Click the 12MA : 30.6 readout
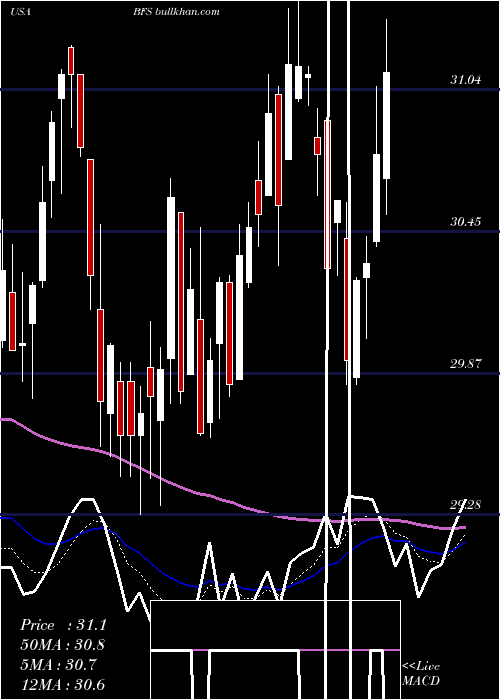 pyautogui.click(x=63, y=684)
